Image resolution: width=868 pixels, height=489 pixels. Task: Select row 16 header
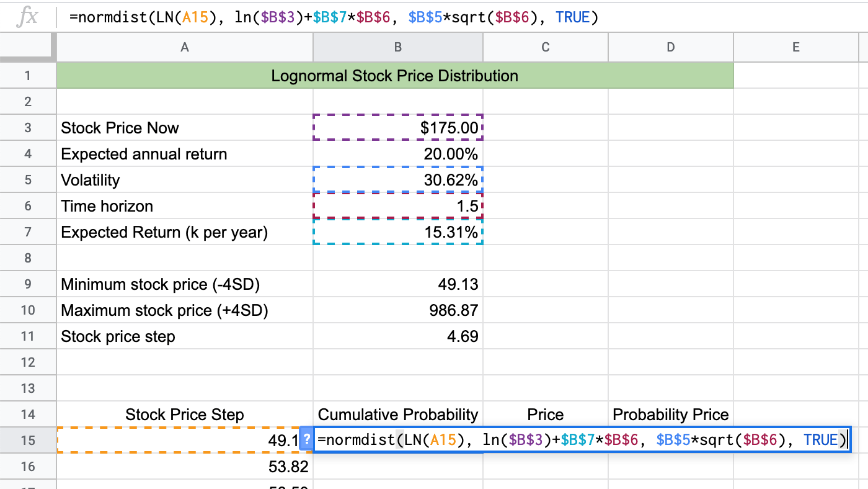[x=28, y=467]
